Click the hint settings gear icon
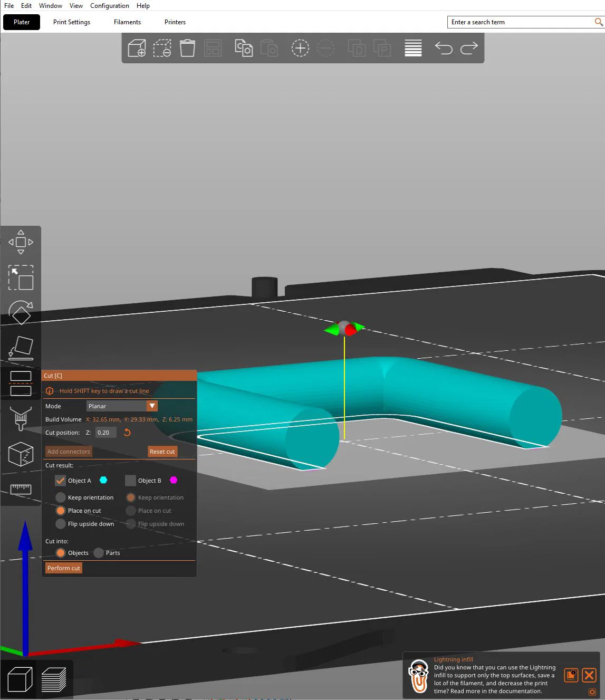This screenshot has height=700, width=605. (592, 692)
